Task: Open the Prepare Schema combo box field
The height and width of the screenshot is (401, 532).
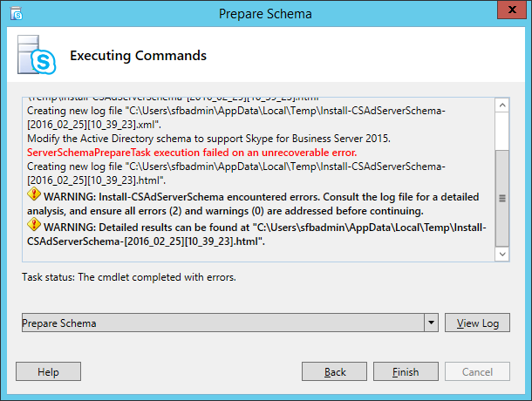Action: (223, 323)
